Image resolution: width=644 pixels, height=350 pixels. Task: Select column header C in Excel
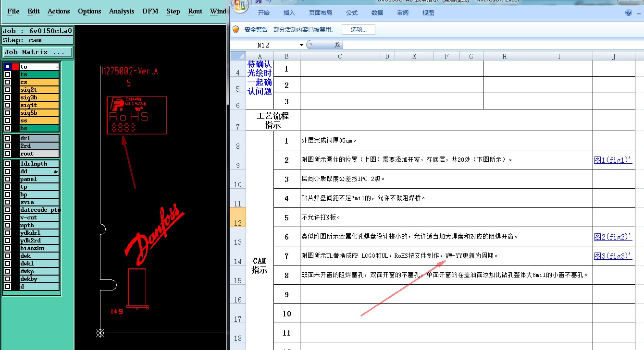tap(340, 56)
